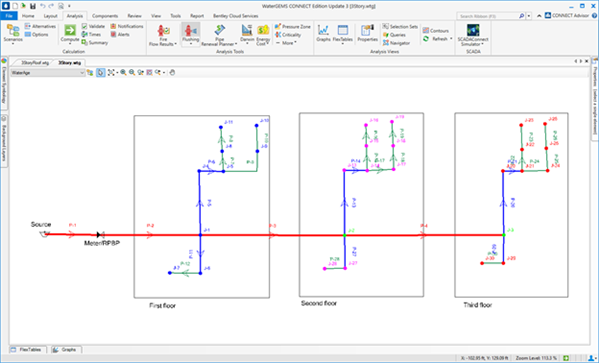Click the Validate checkmark item
Image resolution: width=599 pixels, height=363 pixels.
93,26
